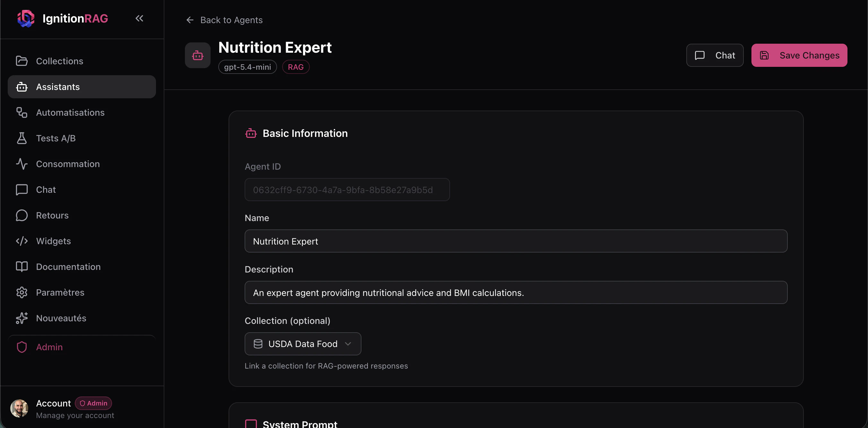Select the Collections folder icon in sidebar

pos(22,61)
